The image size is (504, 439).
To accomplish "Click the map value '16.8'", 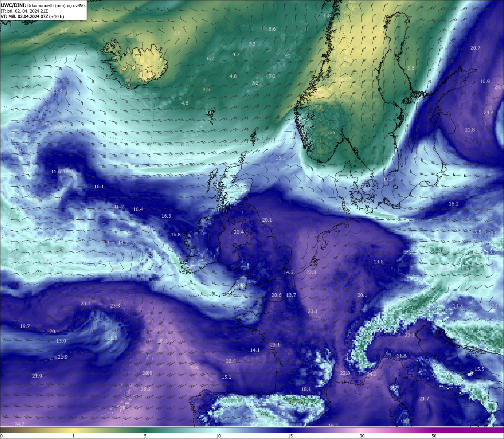I will [x=176, y=235].
